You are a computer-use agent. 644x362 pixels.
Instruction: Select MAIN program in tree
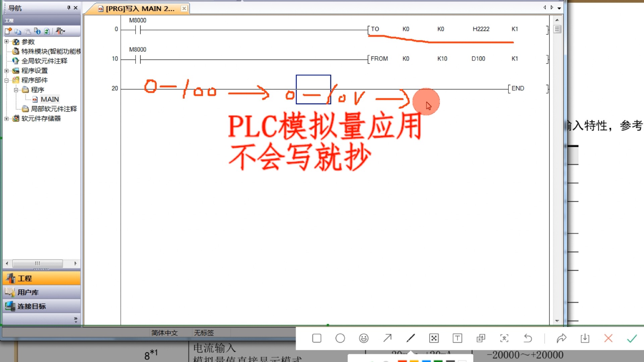coord(49,99)
